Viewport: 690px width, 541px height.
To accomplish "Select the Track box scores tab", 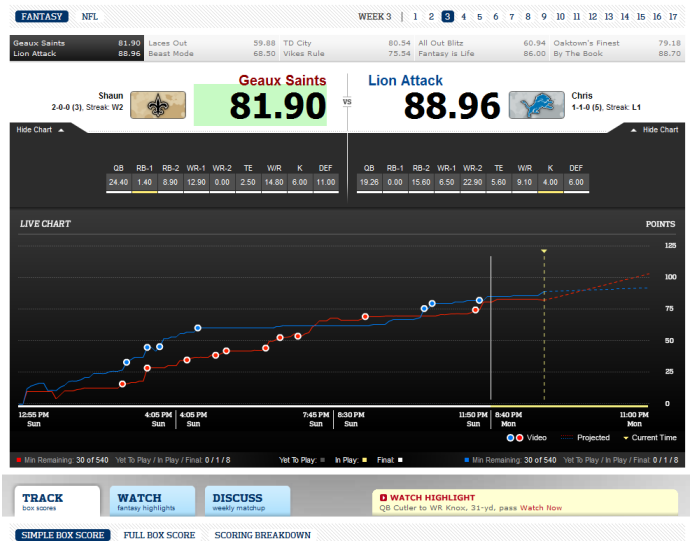I will (57, 501).
